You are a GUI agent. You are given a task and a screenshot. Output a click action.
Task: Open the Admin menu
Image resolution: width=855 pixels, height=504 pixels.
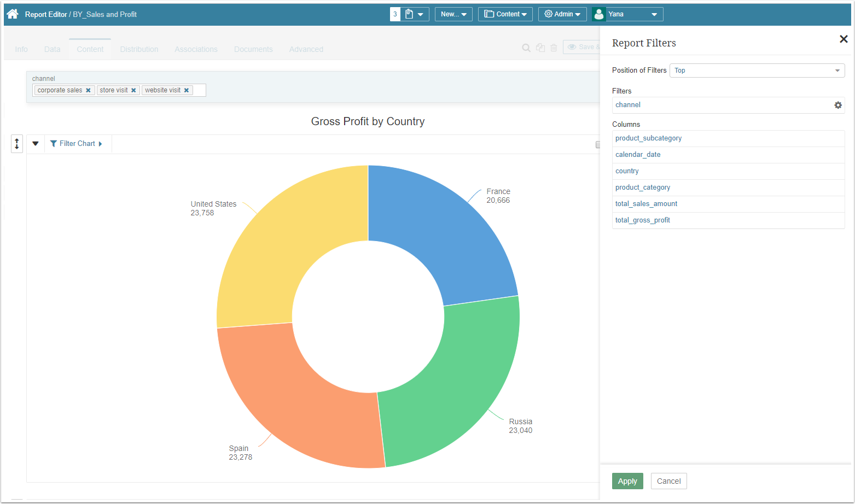pyautogui.click(x=562, y=14)
